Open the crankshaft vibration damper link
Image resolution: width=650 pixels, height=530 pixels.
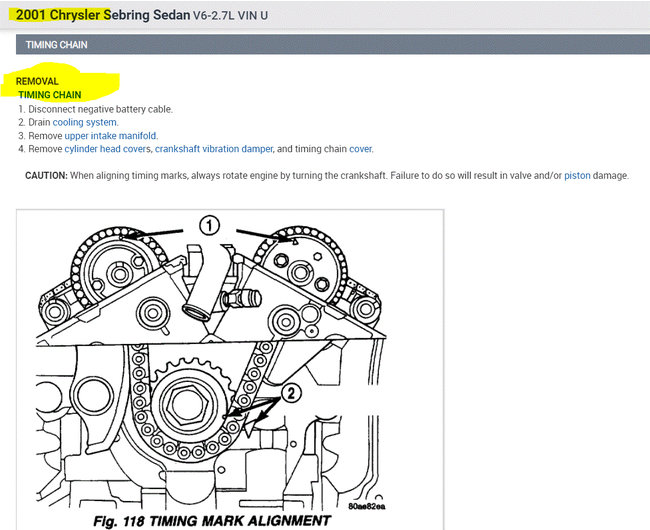[x=213, y=149]
